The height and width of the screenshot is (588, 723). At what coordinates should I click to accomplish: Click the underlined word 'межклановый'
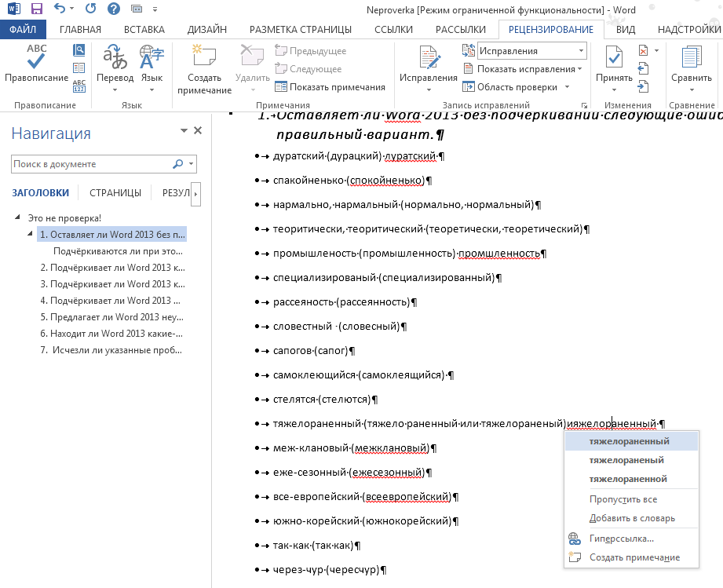coord(391,448)
